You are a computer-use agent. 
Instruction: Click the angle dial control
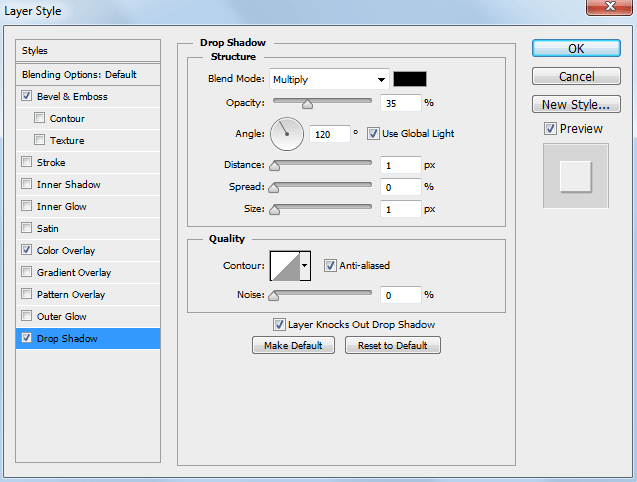click(x=287, y=132)
